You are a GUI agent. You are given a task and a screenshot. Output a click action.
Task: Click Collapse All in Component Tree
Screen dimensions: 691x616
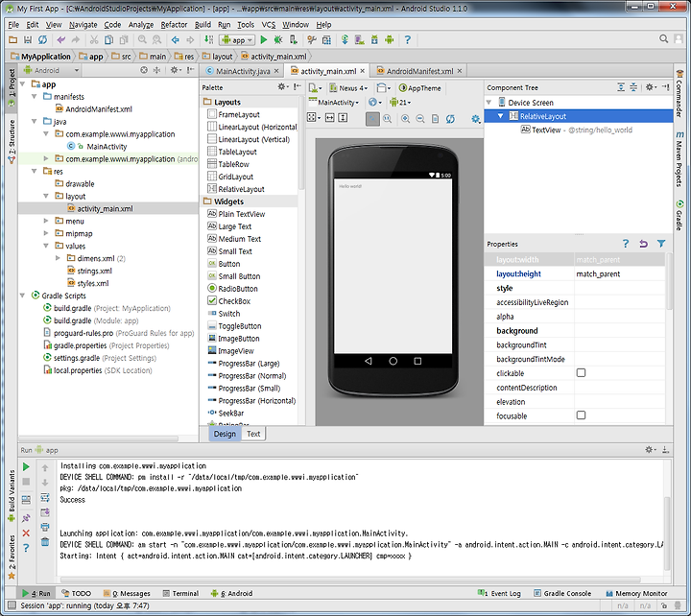pyautogui.click(x=633, y=87)
